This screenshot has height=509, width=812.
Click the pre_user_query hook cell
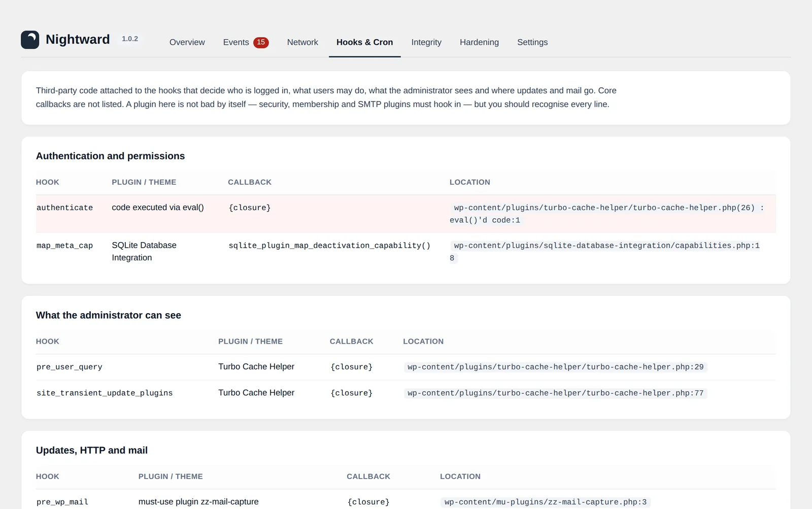(x=70, y=367)
